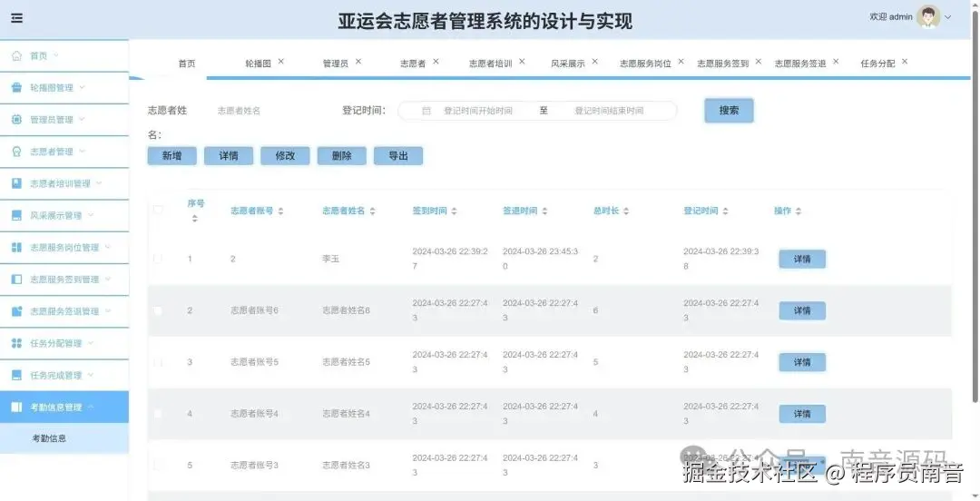Switch to the 志愿服务签退 tab
Screen dimensions: 980x501
click(x=800, y=64)
